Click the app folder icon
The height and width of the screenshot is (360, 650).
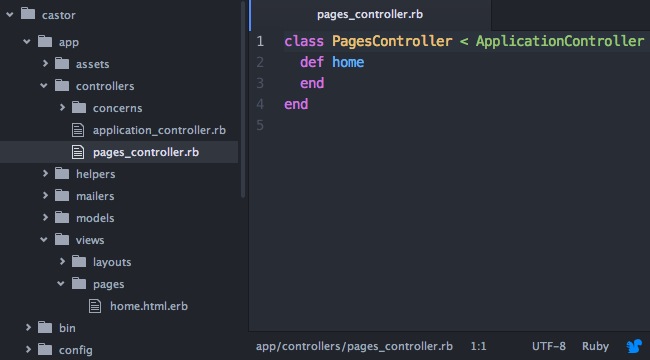(x=45, y=41)
